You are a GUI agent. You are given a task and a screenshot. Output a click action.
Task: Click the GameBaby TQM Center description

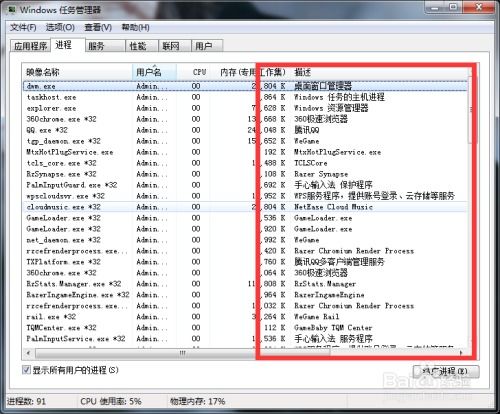point(333,328)
